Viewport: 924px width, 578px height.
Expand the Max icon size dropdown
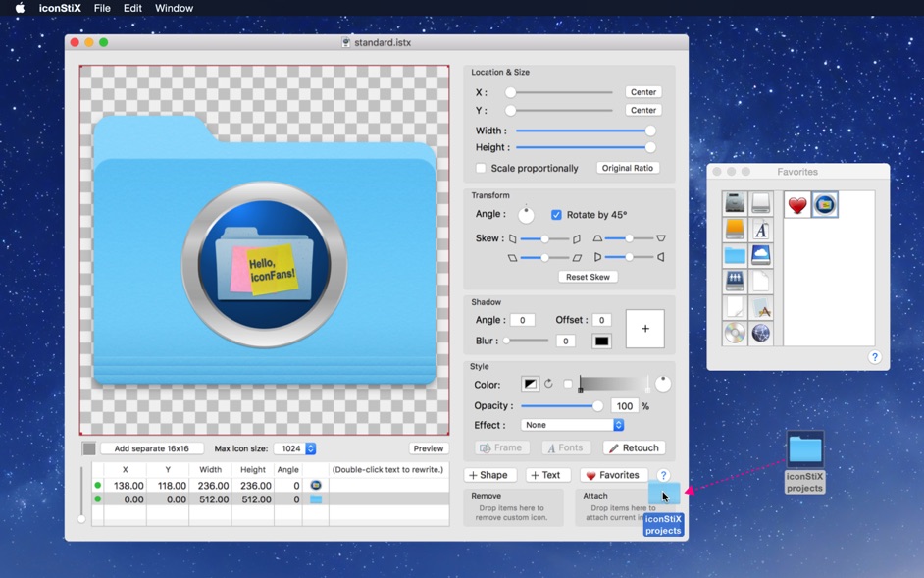[x=295, y=448]
